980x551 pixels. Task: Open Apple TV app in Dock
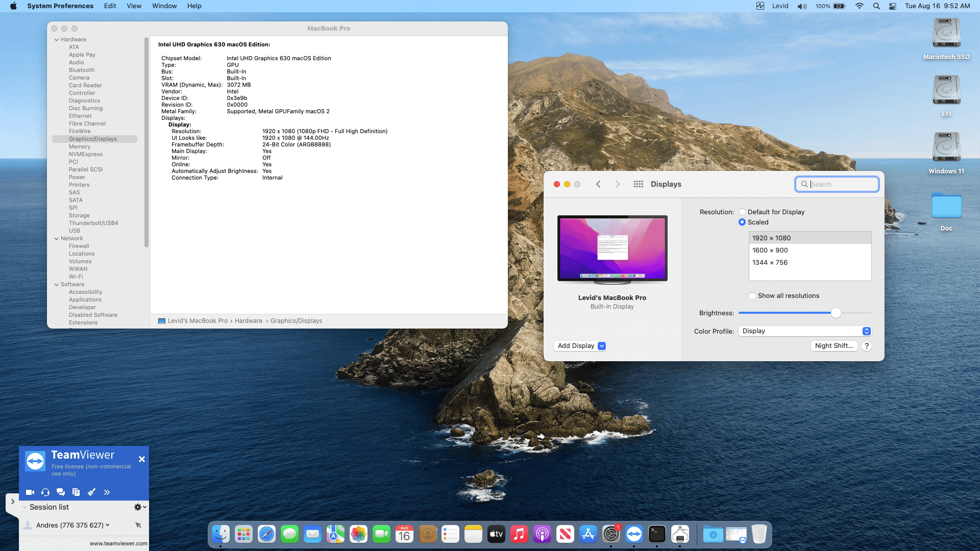(x=496, y=534)
